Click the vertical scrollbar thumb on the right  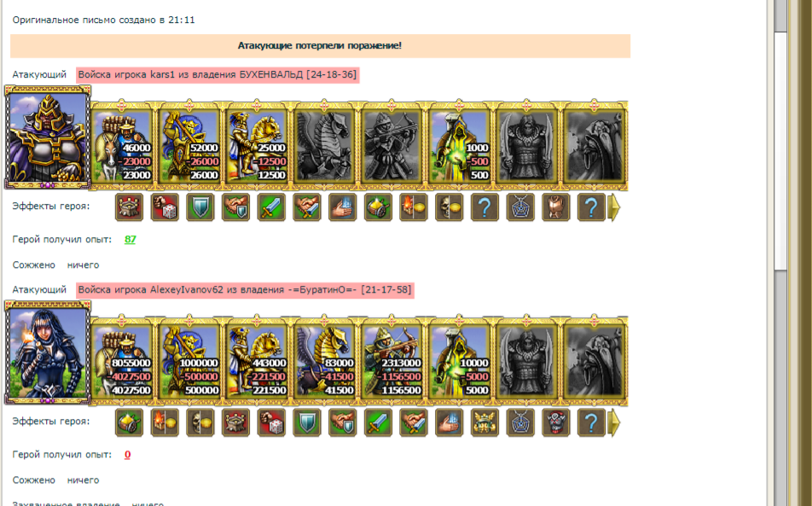click(x=780, y=150)
